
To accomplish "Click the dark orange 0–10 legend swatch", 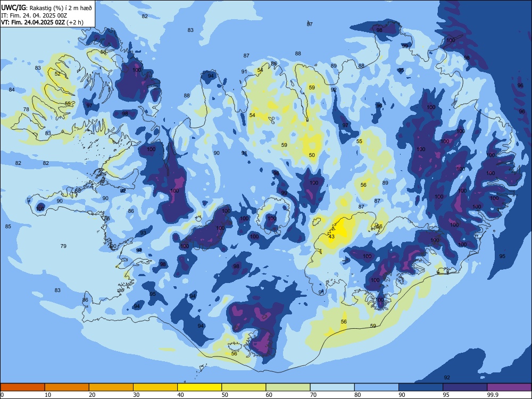I will (22, 387).
